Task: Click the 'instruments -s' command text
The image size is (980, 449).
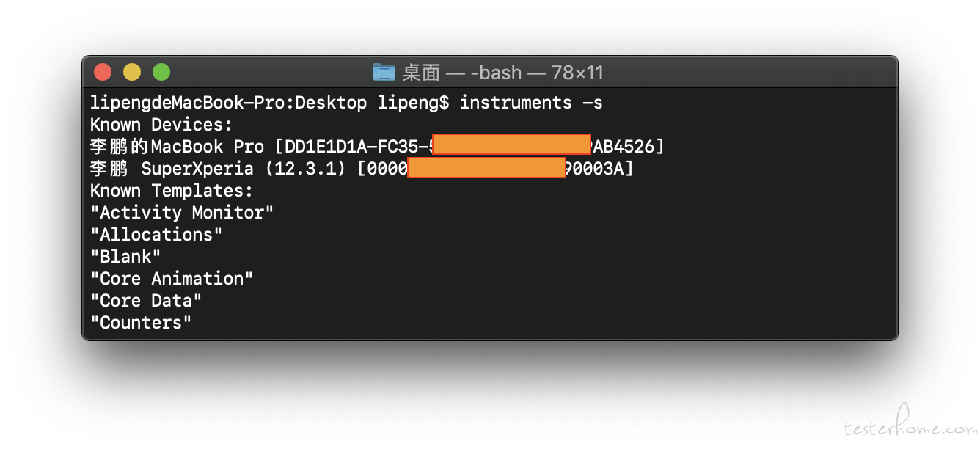Action: click(x=531, y=103)
